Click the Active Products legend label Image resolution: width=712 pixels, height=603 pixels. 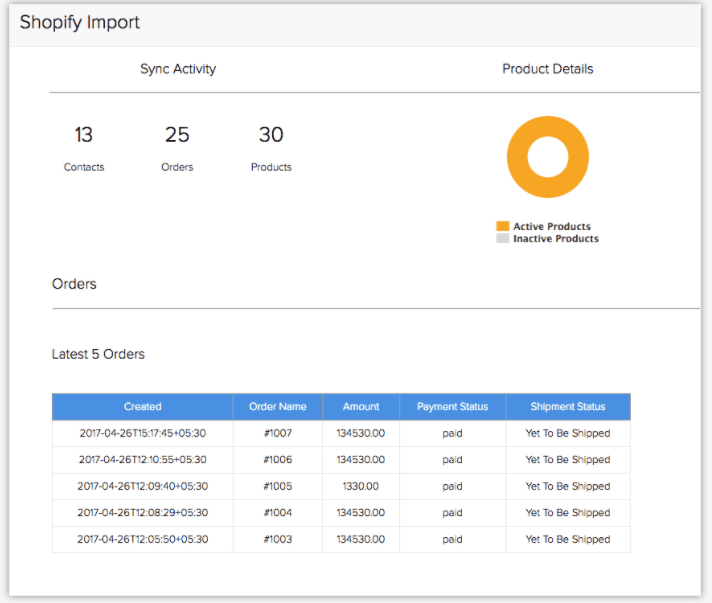[x=552, y=226]
